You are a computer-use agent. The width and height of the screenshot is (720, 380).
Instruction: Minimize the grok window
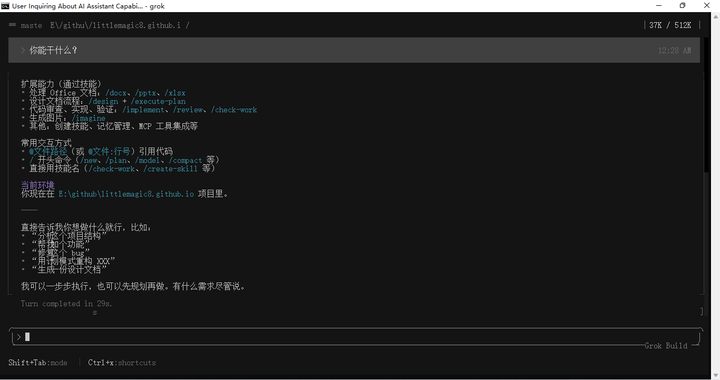(659, 6)
